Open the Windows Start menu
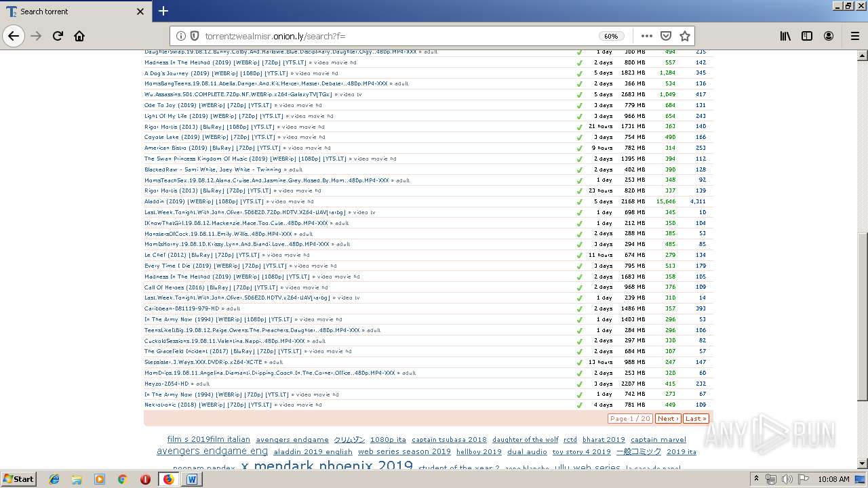868x488 pixels. 18,479
